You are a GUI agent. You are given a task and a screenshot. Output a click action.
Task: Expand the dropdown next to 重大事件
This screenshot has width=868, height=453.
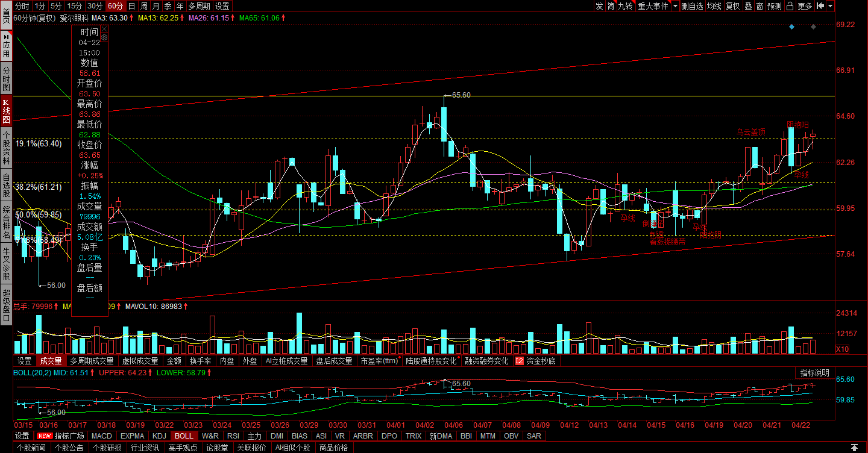(x=675, y=6)
